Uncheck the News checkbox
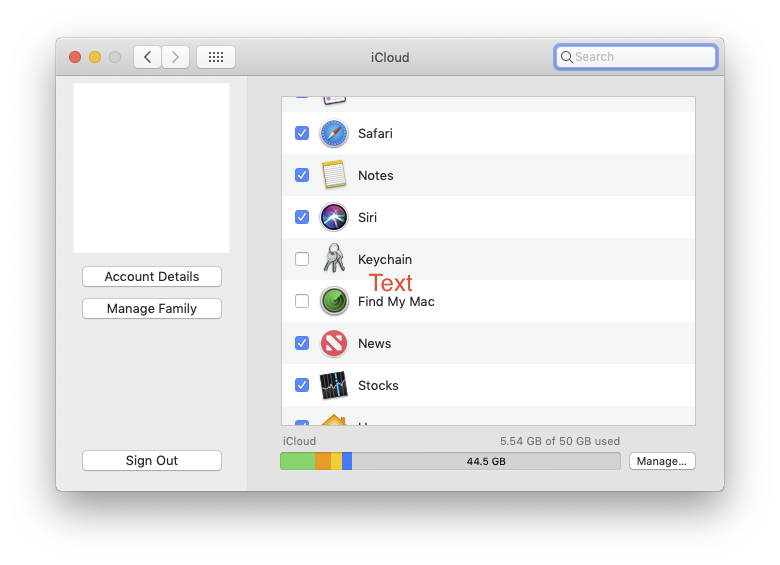780x565 pixels. click(302, 343)
